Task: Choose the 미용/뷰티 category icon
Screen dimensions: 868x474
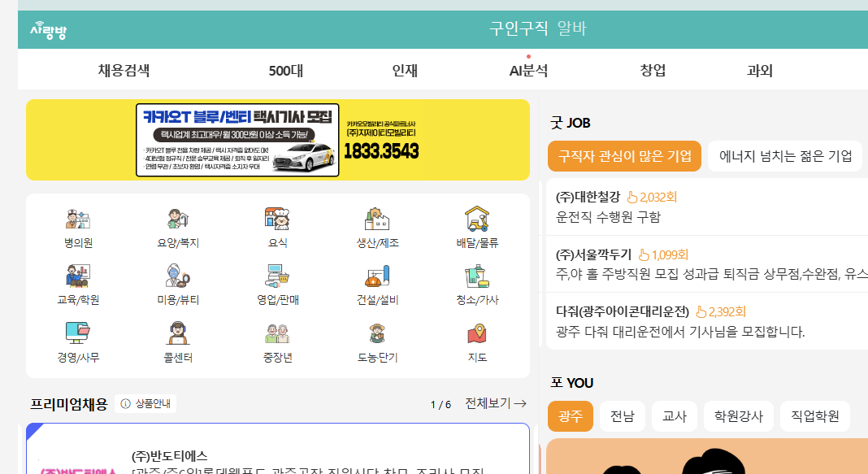Action: coord(178,276)
